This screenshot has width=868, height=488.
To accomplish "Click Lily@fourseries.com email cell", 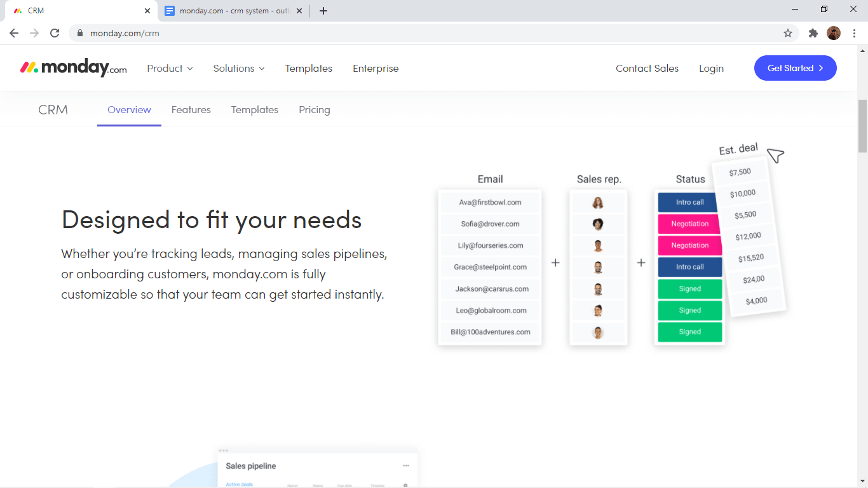I will [490, 246].
